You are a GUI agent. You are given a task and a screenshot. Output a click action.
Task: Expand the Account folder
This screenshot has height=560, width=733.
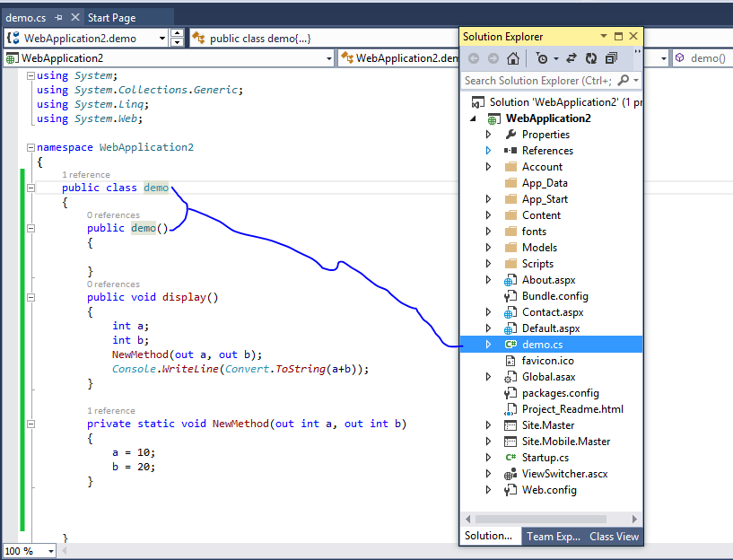click(488, 167)
